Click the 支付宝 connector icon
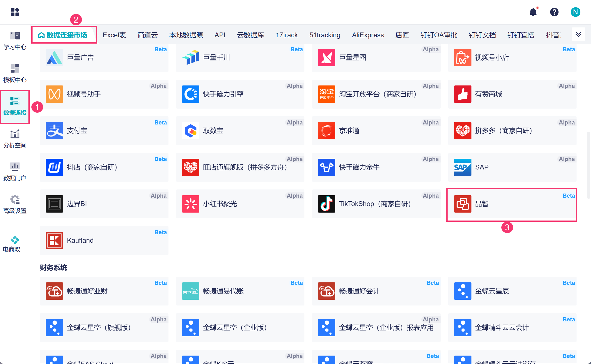The height and width of the screenshot is (364, 591). click(x=54, y=131)
